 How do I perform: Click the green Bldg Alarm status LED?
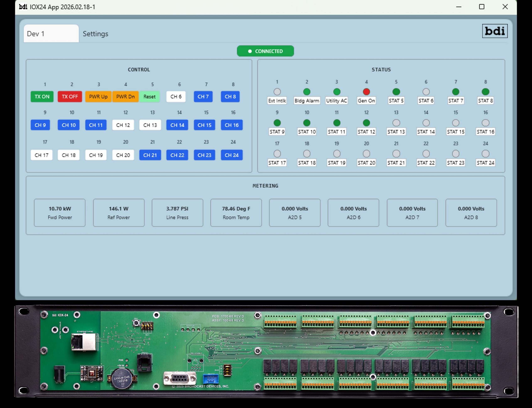pyautogui.click(x=307, y=92)
